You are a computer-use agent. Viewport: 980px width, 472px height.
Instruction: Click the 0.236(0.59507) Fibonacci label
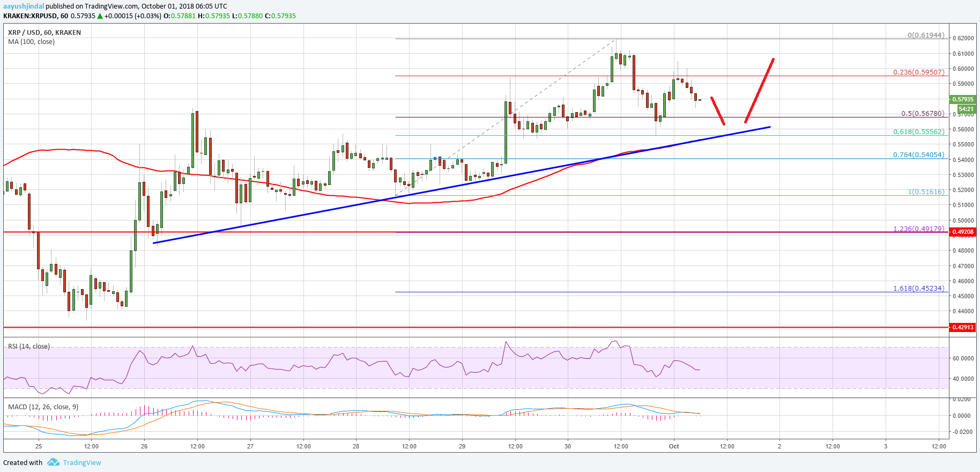[x=918, y=72]
